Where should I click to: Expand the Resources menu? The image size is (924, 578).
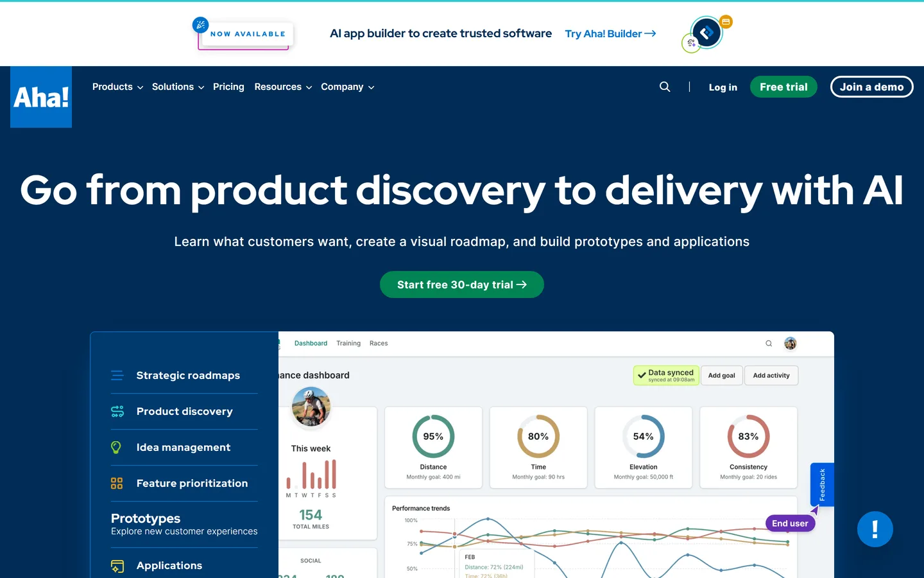(283, 87)
